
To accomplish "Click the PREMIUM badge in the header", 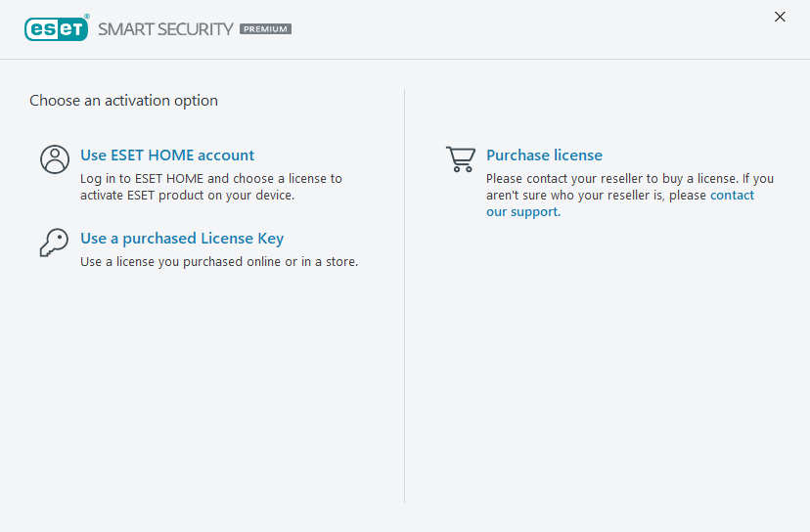I will (265, 29).
